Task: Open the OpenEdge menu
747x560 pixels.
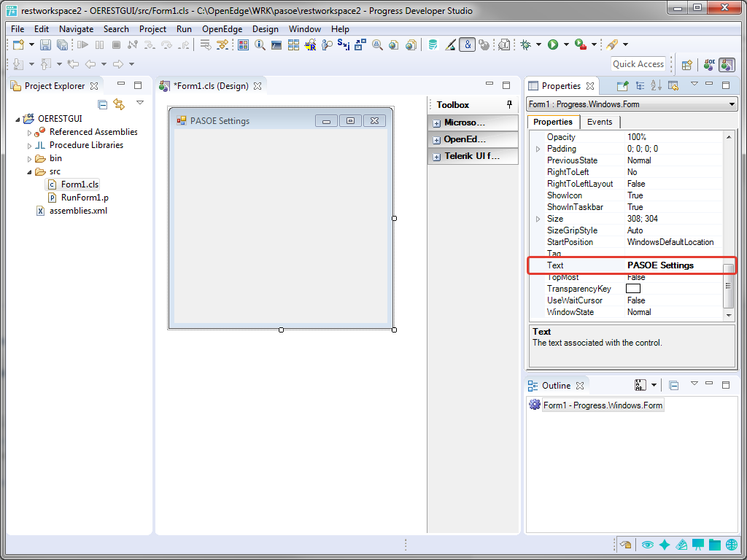Action: (222, 29)
